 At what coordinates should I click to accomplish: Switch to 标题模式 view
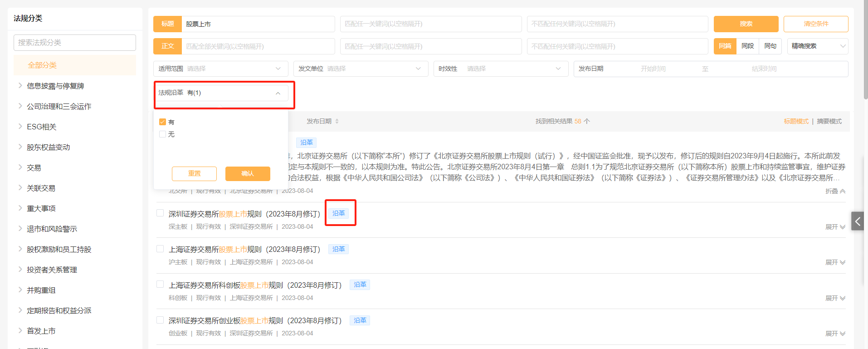pyautogui.click(x=796, y=121)
